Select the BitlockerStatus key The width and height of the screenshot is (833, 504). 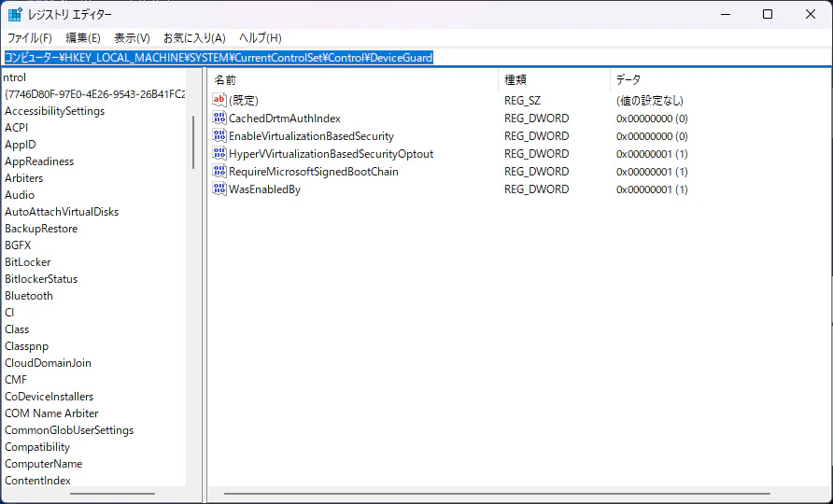tap(41, 279)
